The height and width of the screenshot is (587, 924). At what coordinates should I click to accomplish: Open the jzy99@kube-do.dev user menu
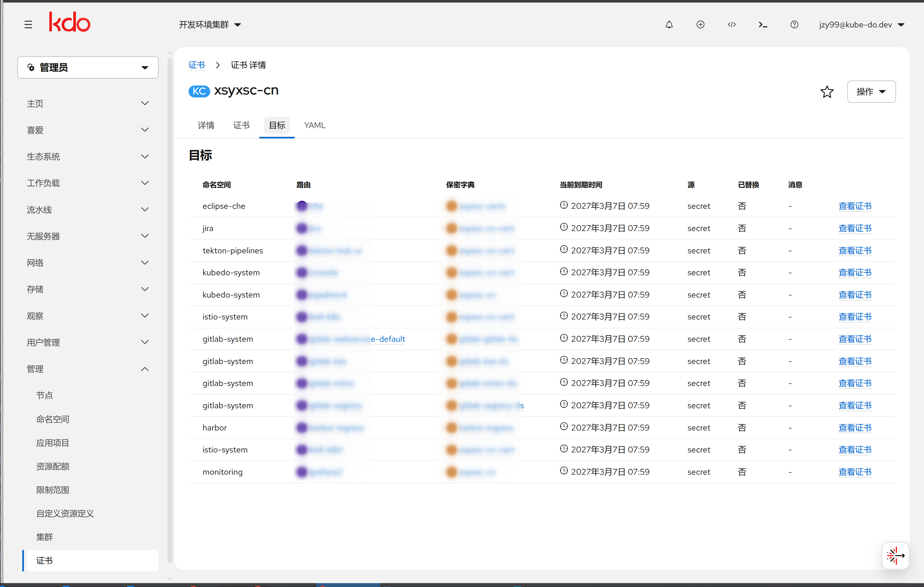861,25
